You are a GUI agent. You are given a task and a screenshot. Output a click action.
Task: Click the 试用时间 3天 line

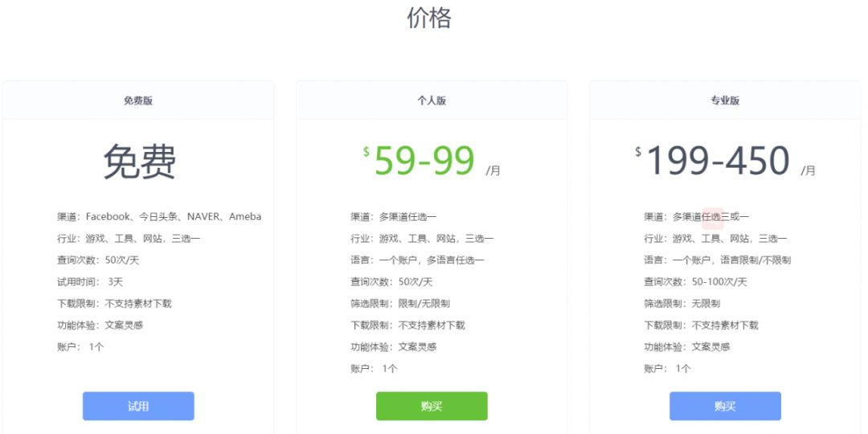coord(90,282)
